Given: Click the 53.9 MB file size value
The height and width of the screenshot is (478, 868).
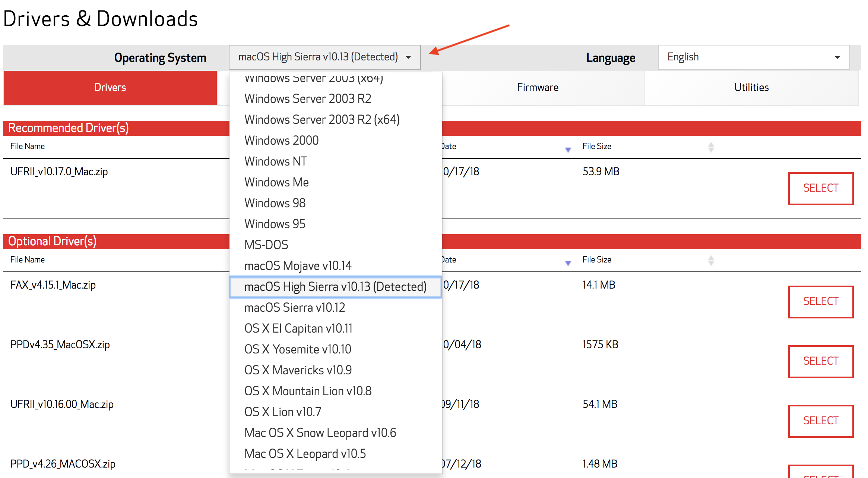Looking at the screenshot, I should [x=601, y=172].
